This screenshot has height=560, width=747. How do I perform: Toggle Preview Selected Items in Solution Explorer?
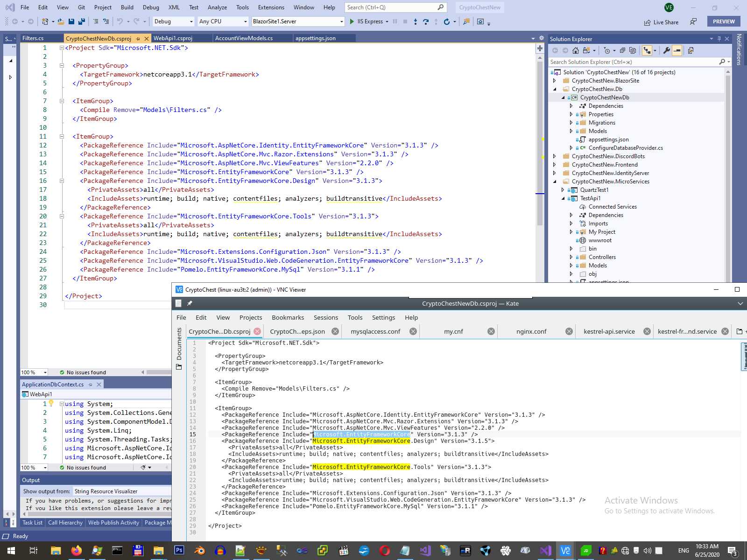[x=677, y=50]
